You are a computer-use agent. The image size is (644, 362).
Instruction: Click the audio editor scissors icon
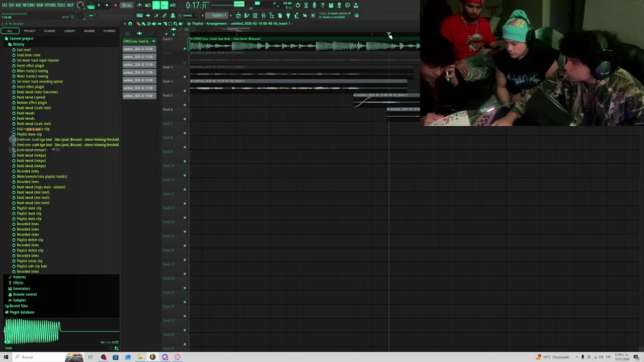(306, 5)
